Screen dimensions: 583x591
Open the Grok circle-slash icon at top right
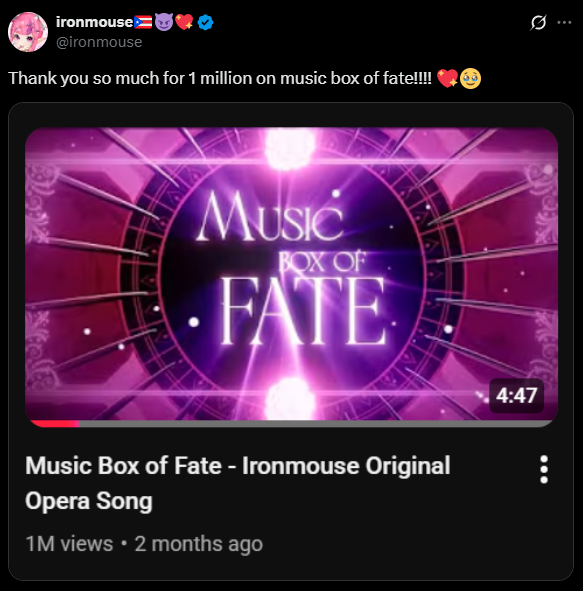pos(538,23)
